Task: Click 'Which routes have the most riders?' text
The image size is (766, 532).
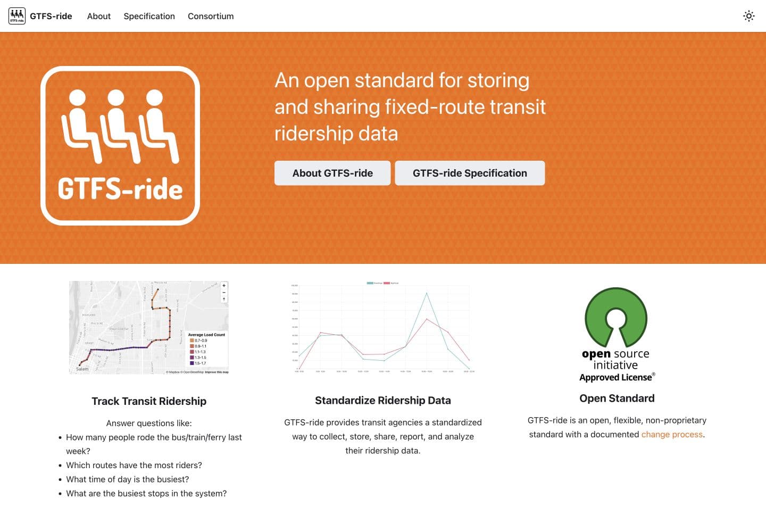Action: coord(134,465)
